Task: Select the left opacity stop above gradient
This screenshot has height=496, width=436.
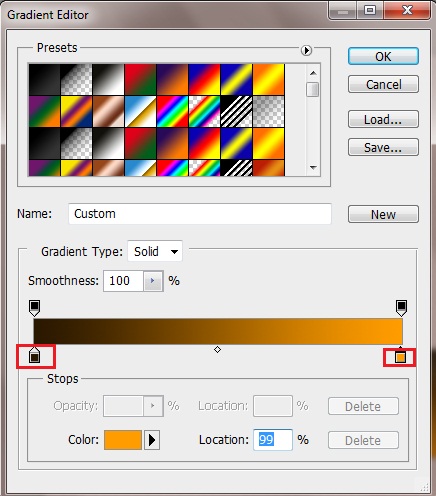Action: point(34,308)
